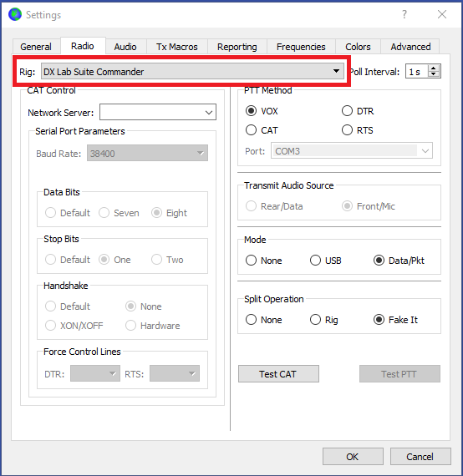Choose Handshake Default option
This screenshot has height=476, width=463.
(68, 306)
